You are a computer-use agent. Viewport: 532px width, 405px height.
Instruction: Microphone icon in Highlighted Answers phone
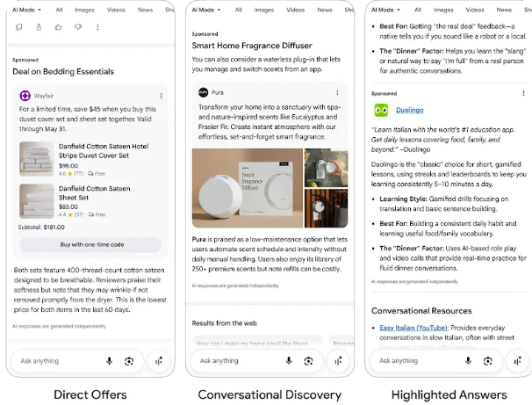tap(468, 361)
